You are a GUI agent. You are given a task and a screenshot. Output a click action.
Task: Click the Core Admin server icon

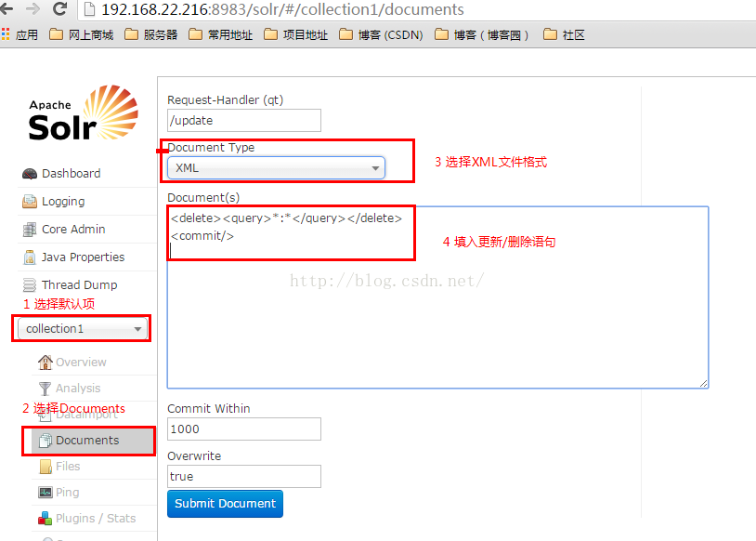pos(30,230)
